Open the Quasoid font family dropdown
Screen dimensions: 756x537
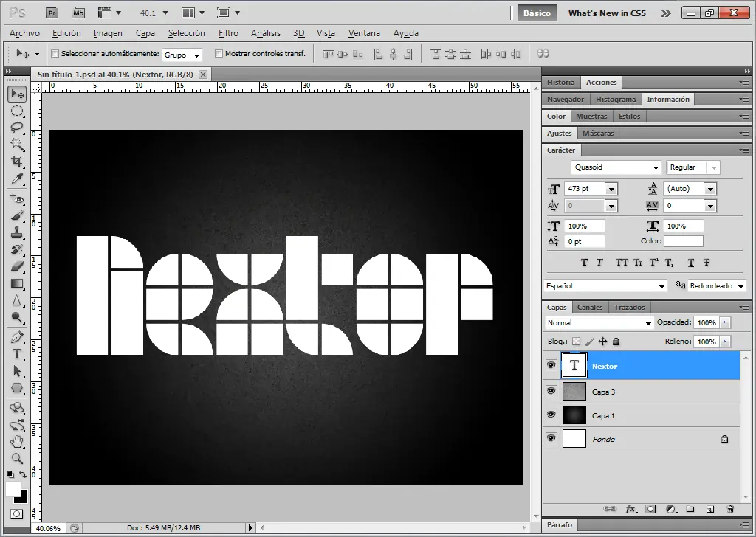(656, 168)
